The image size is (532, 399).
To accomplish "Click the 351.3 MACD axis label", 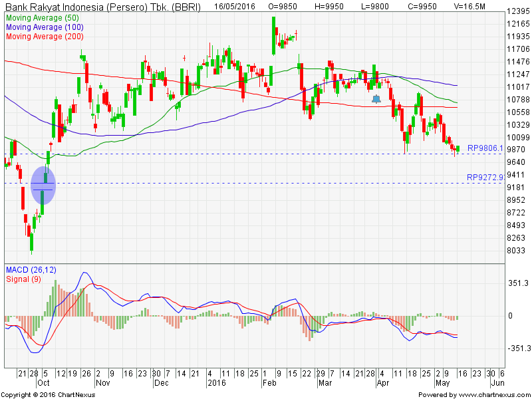I will pyautogui.click(x=518, y=283).
